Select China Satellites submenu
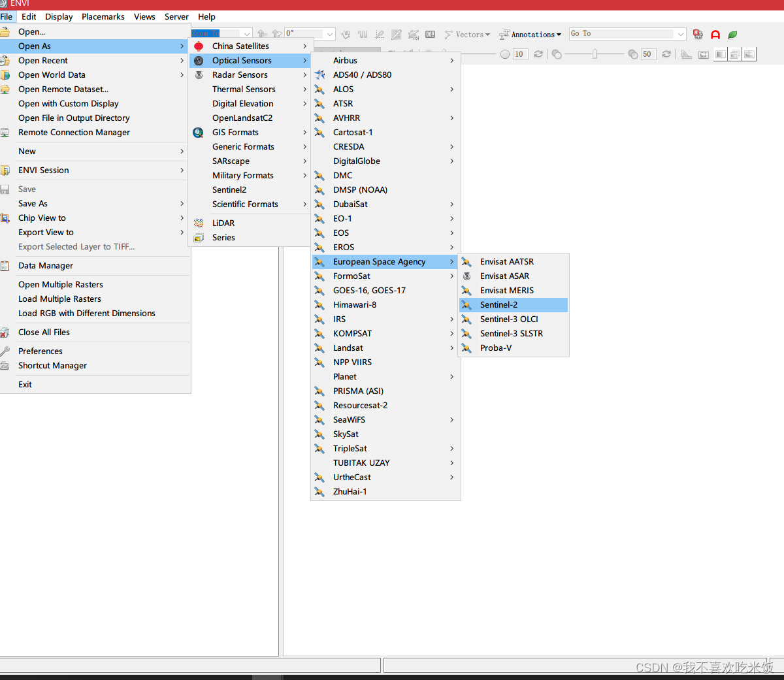Viewport: 784px width, 680px height. (250, 46)
